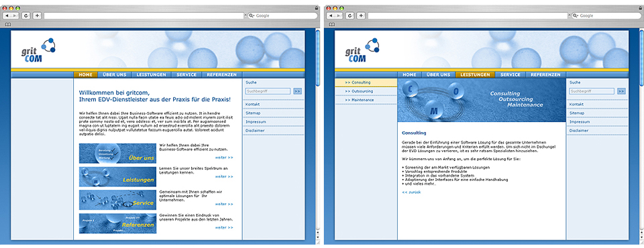Screen dimensions: 644x248
Task: Submit search with >> button in right window
Action: [621, 91]
